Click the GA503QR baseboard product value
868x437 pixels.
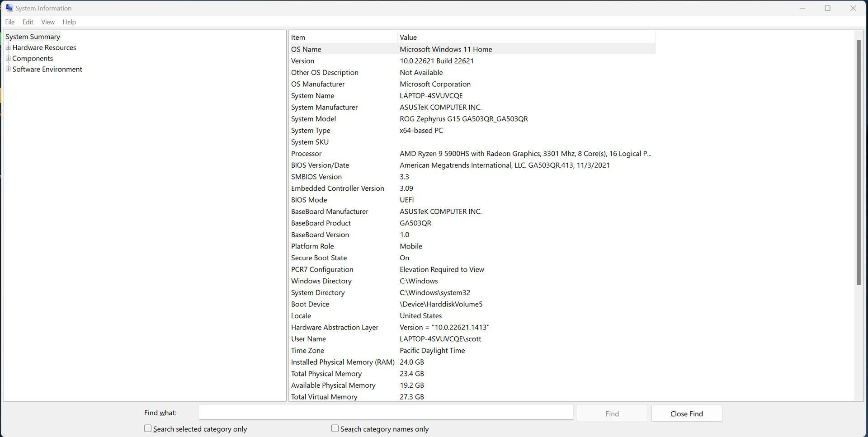[415, 223]
